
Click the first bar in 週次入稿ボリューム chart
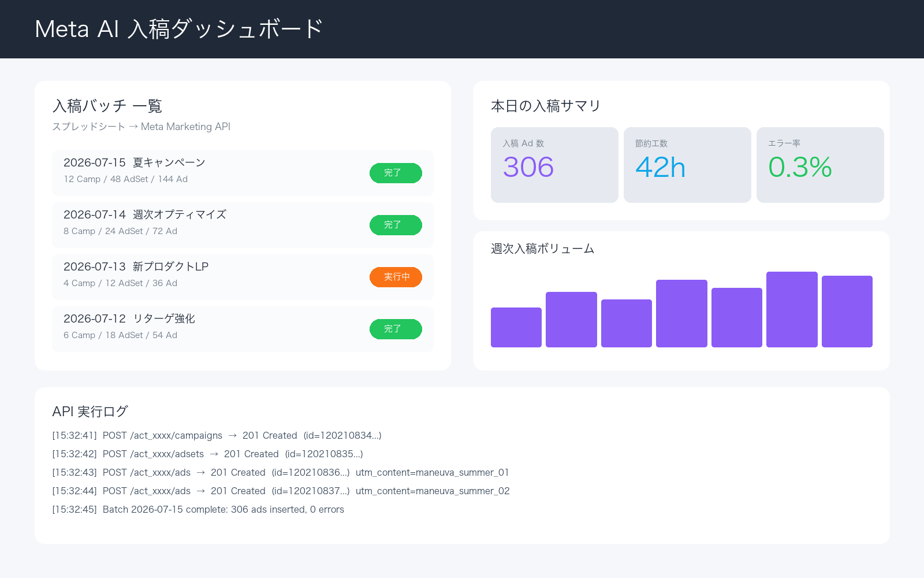(516, 327)
